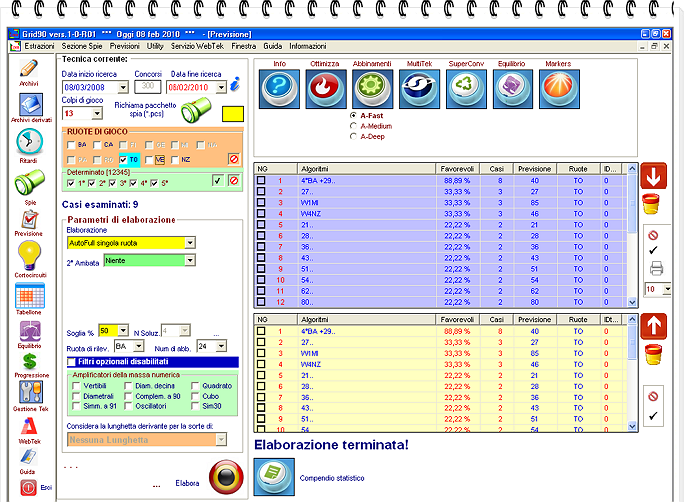684x502 pixels.
Task: Open the Abbinamenti green gear icon
Action: click(x=372, y=88)
